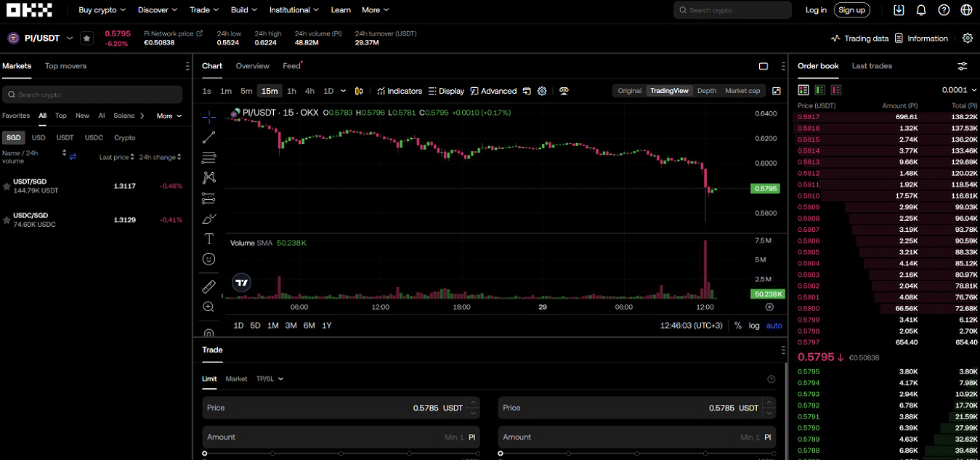Open the emoji icons tool
980x460 pixels.
click(x=208, y=259)
